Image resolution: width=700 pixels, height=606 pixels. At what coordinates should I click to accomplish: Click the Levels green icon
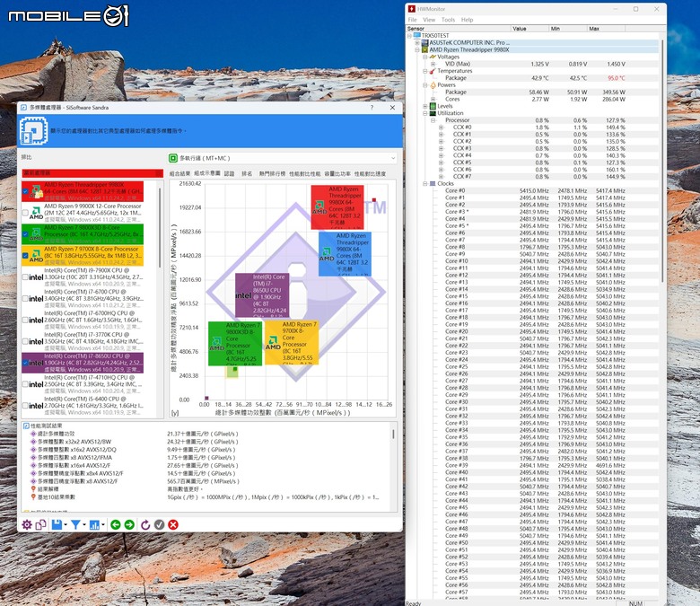point(433,106)
